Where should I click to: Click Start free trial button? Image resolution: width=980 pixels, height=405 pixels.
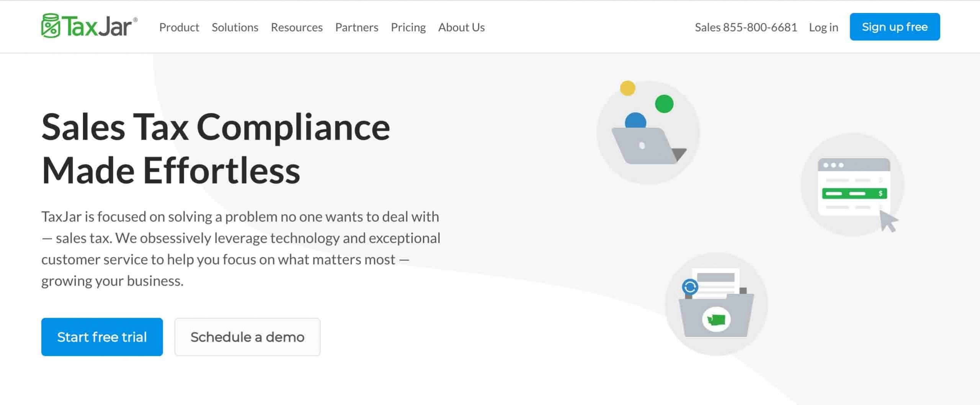click(x=102, y=337)
